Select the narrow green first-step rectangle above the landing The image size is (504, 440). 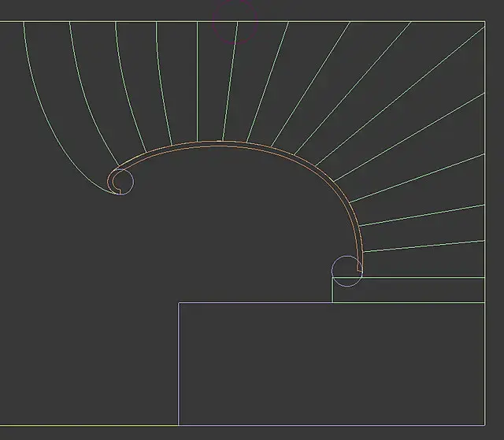[x=409, y=290]
